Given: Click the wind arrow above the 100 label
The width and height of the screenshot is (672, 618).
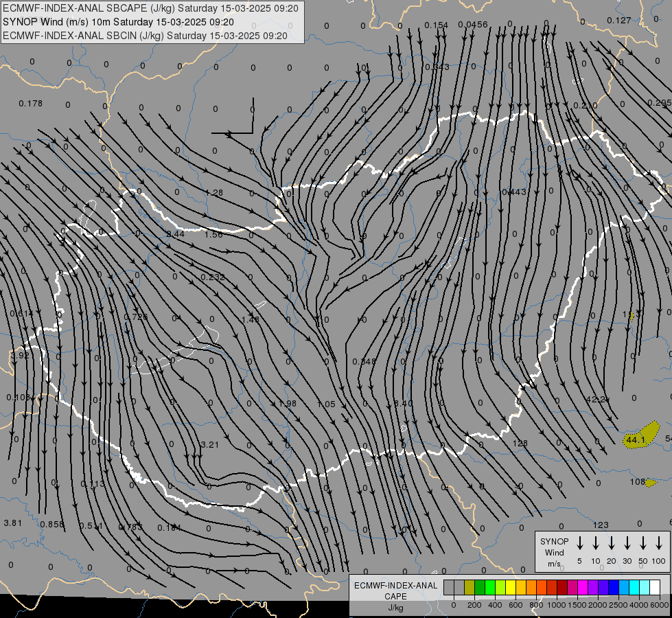Looking at the screenshot, I should point(659,543).
